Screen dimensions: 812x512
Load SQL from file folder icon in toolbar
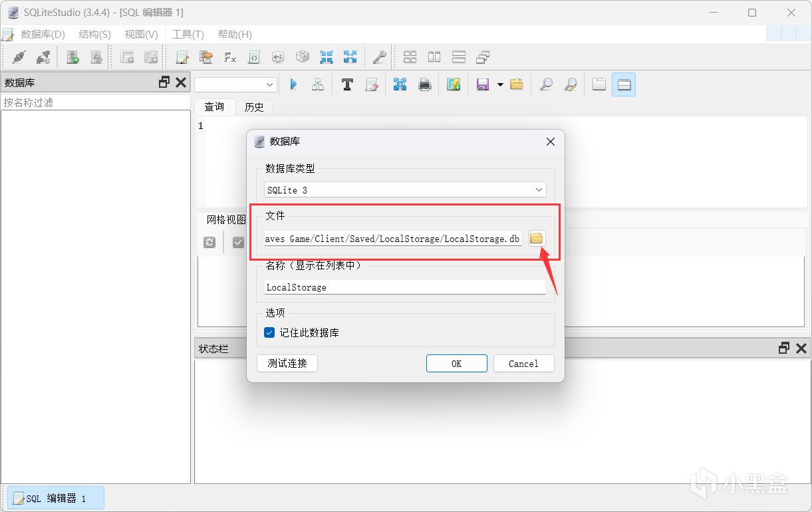[x=517, y=84]
